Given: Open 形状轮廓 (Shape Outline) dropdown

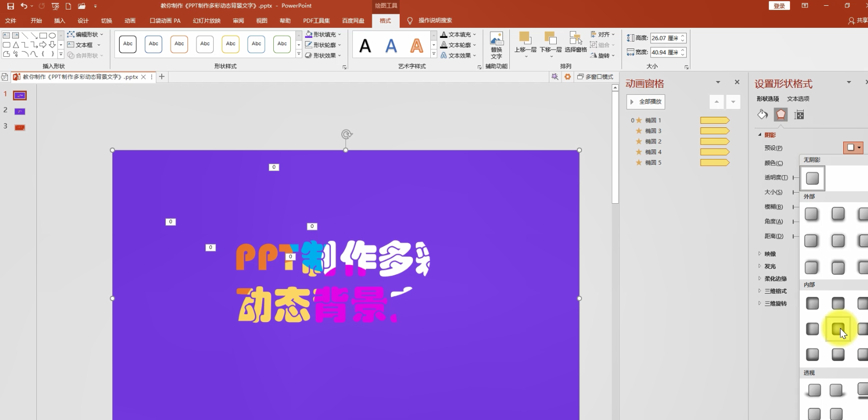Looking at the screenshot, I should (x=323, y=45).
